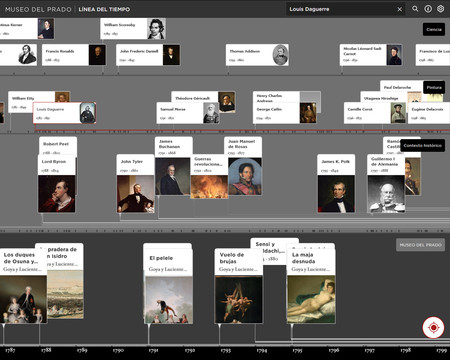
Task: Select the Contexto histórico category label
Action: 423,145
